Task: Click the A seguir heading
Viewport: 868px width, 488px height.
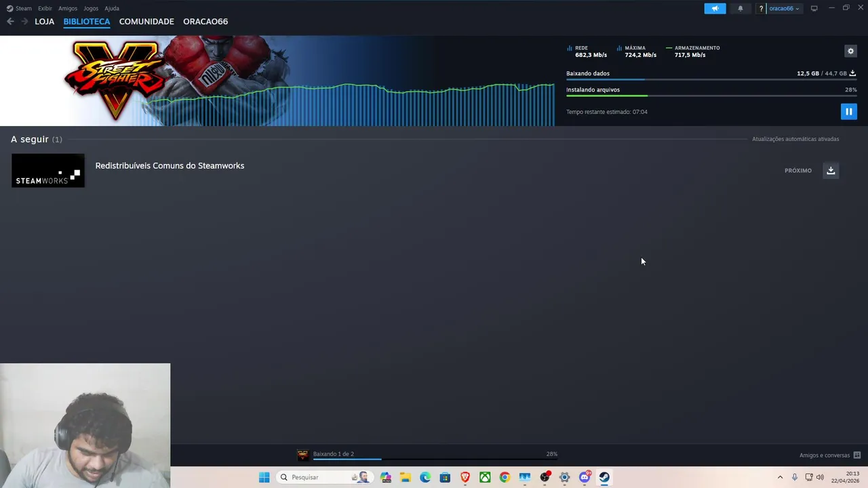Action: click(30, 139)
